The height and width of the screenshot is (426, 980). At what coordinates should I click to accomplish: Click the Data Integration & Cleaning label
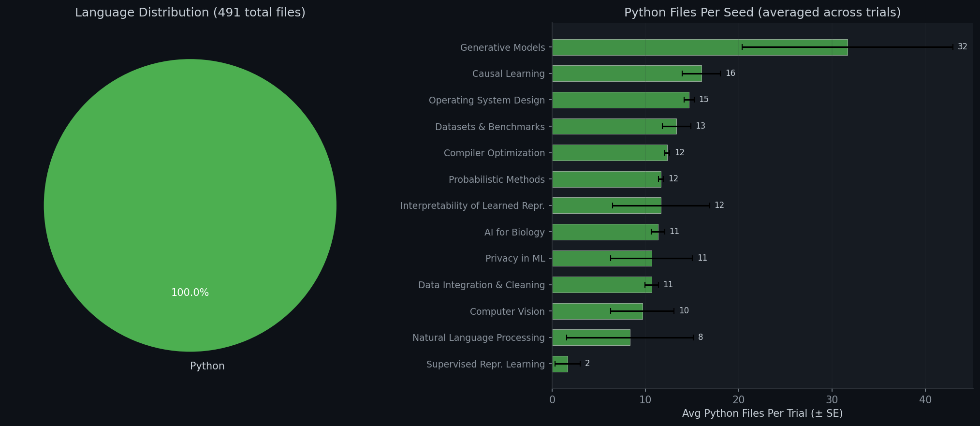481,285
